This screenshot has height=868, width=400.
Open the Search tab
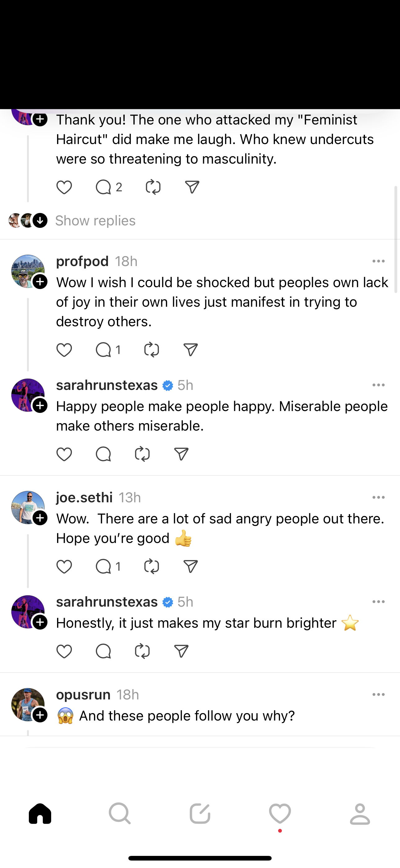[120, 814]
